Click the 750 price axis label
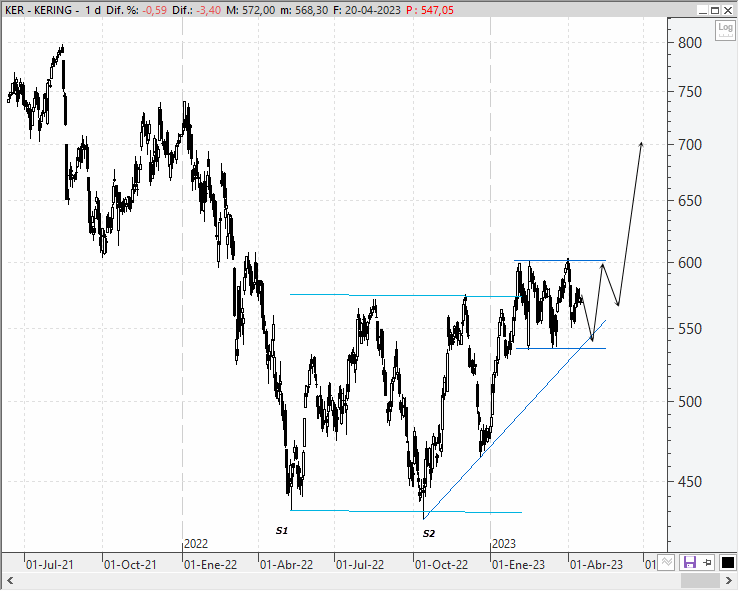Viewport: 739px width, 591px height. tap(690, 92)
